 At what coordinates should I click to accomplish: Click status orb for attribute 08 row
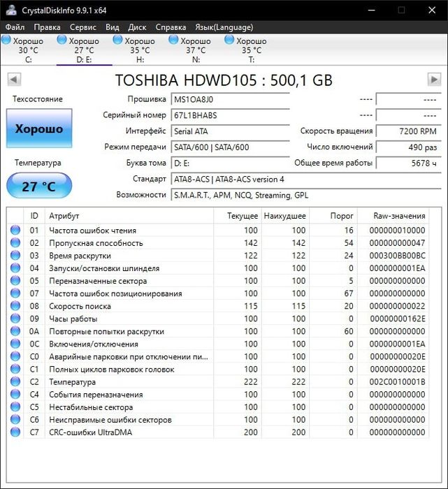tap(15, 306)
